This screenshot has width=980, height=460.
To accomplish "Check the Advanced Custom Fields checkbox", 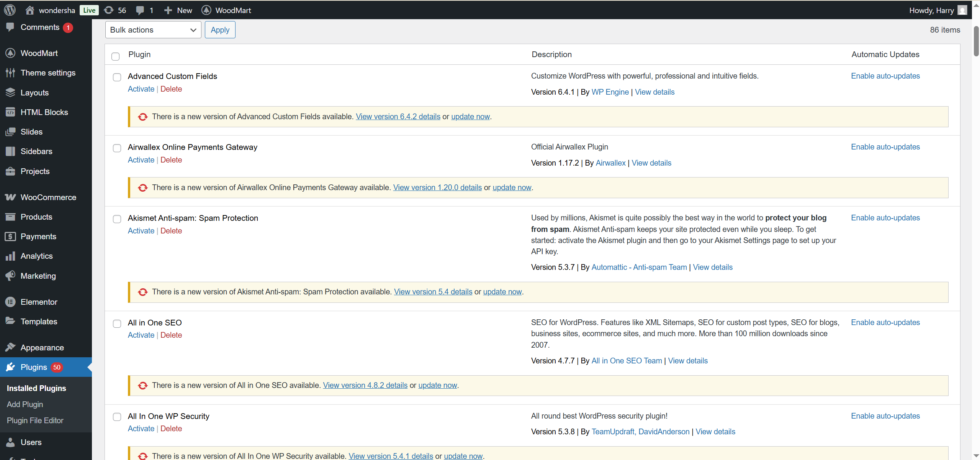I will (x=117, y=77).
